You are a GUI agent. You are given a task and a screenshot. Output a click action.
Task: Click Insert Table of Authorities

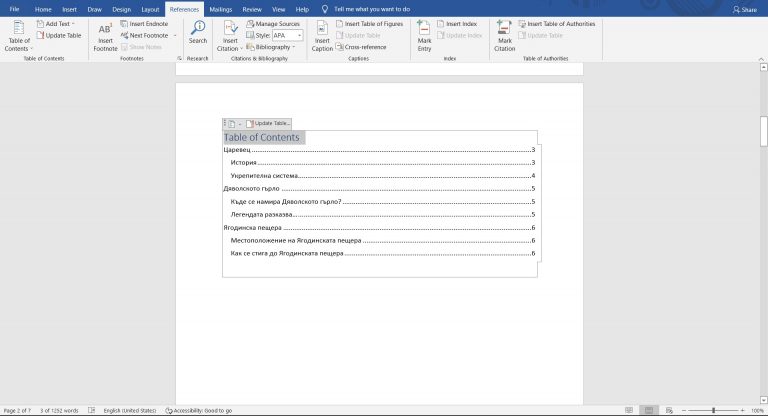(x=557, y=24)
